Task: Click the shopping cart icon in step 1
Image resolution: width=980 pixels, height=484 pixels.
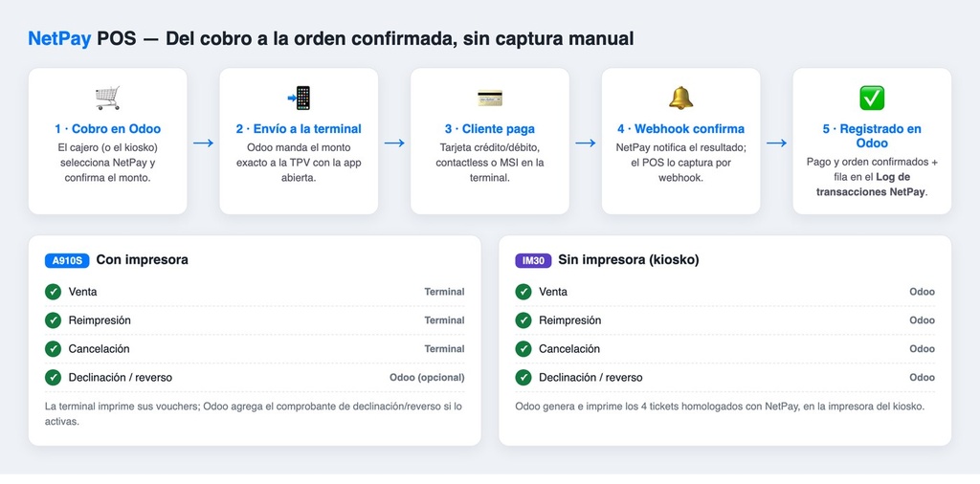Action: point(107,99)
